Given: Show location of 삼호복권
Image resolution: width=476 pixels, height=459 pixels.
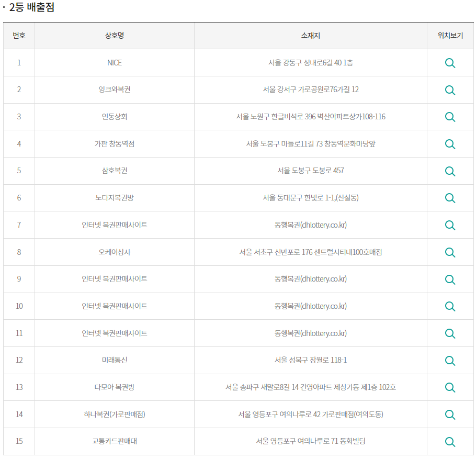Looking at the screenshot, I should click(x=450, y=171).
